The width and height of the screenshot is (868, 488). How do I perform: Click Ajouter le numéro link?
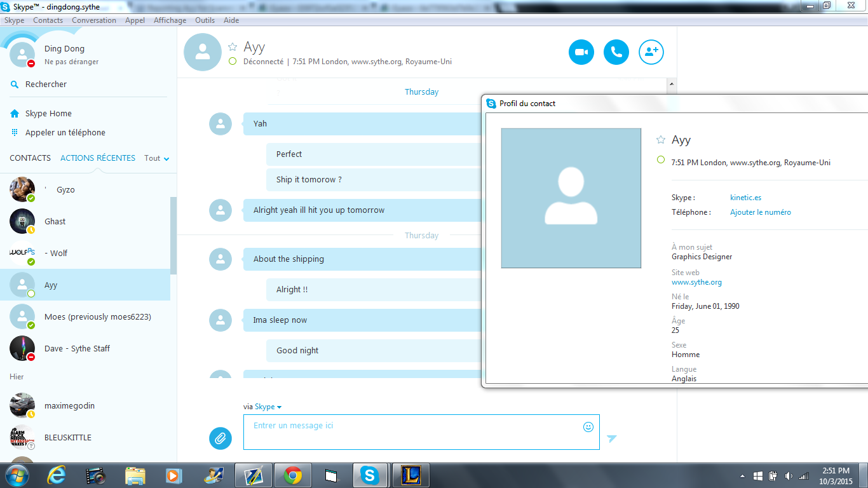(x=761, y=212)
